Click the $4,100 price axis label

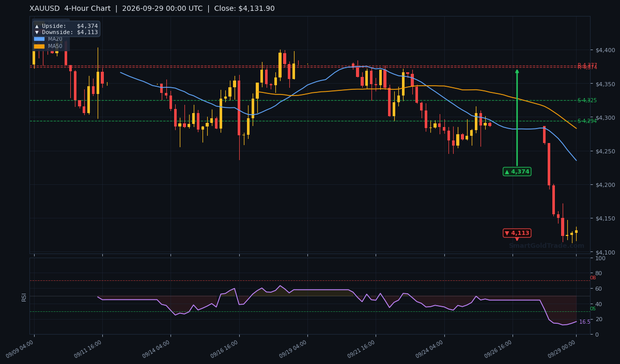pyautogui.click(x=605, y=252)
